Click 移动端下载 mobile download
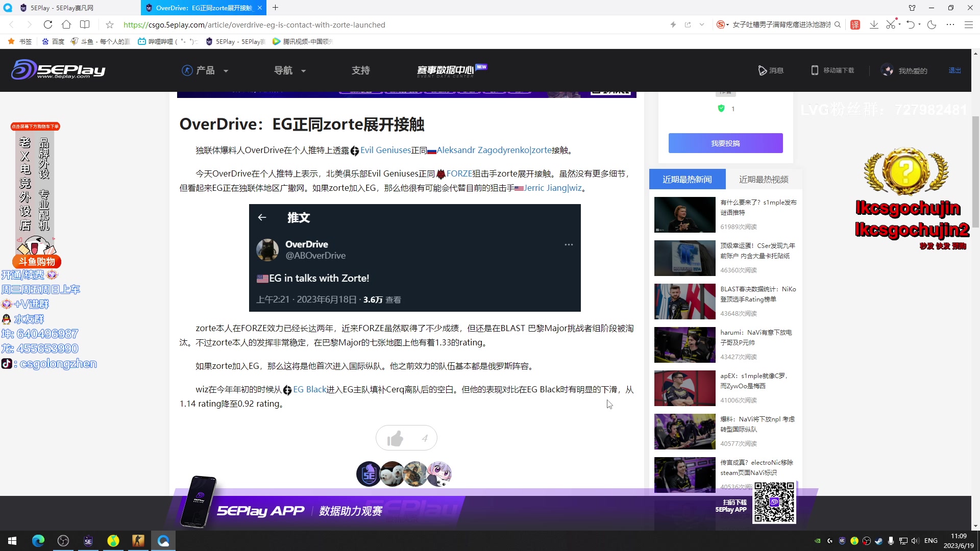 [x=832, y=70]
